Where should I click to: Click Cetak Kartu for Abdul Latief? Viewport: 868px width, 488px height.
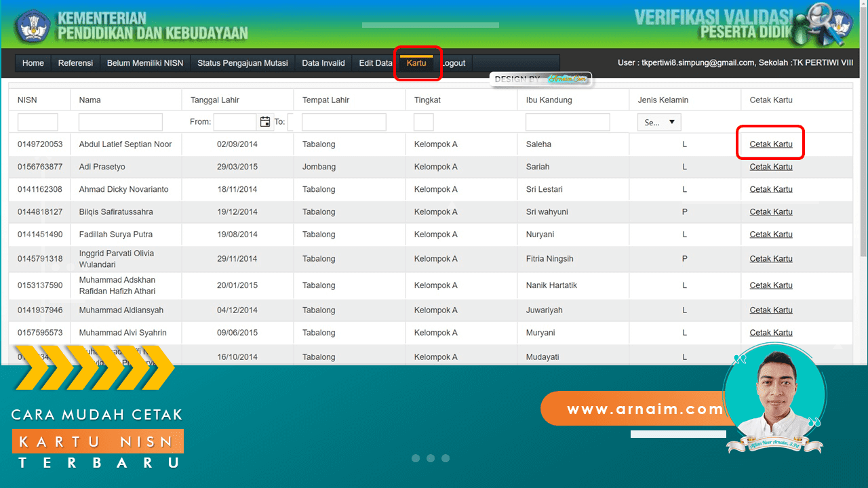click(771, 144)
